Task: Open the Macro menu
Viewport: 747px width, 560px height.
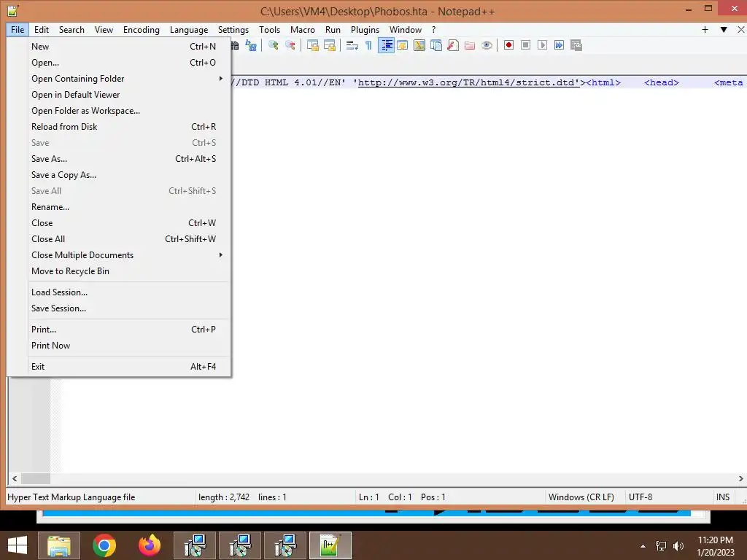Action: (x=303, y=29)
